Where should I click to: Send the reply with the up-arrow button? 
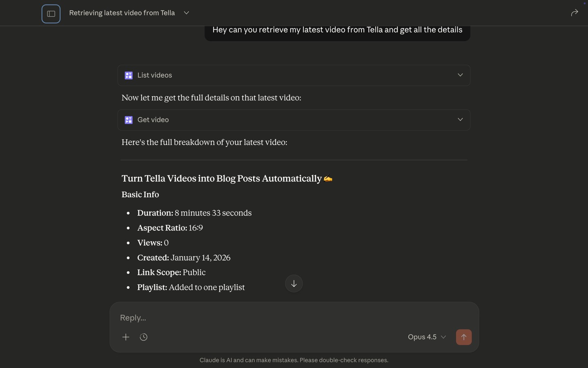click(463, 337)
